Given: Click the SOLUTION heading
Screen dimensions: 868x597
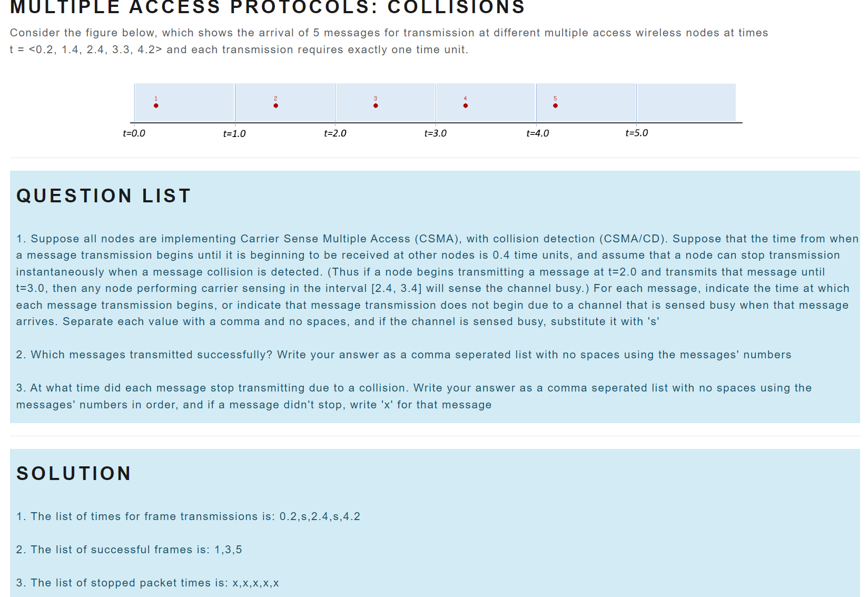Looking at the screenshot, I should (x=74, y=473).
